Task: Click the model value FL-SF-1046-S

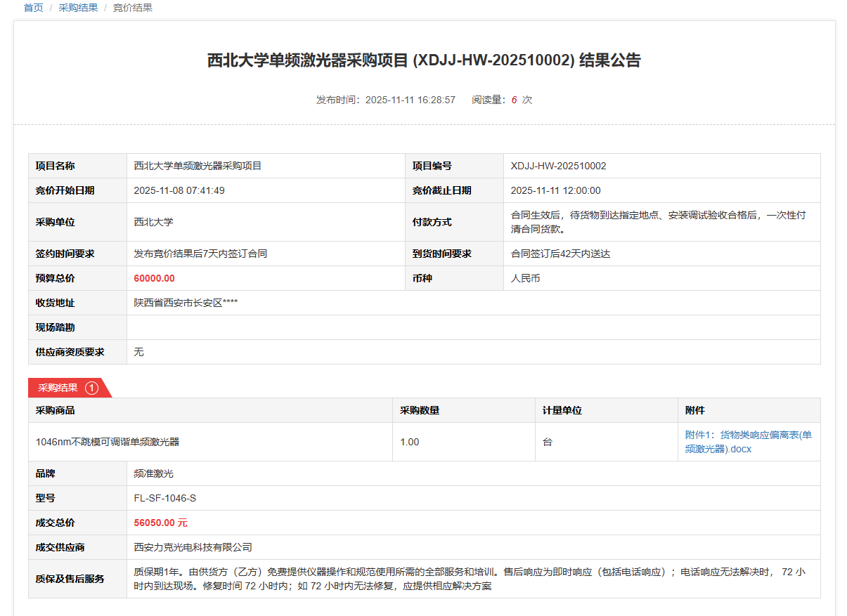Action: 164,498
